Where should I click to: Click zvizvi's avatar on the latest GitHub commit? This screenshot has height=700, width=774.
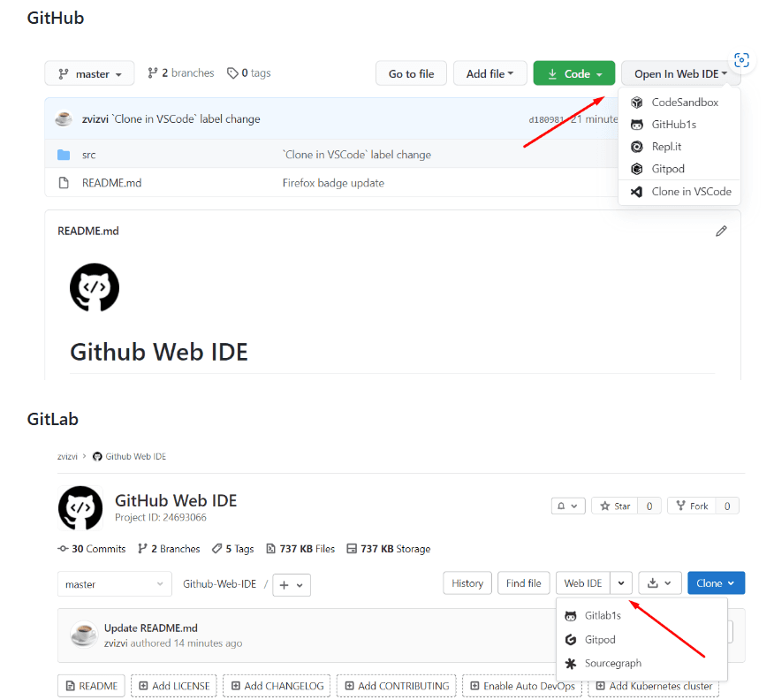(63, 118)
